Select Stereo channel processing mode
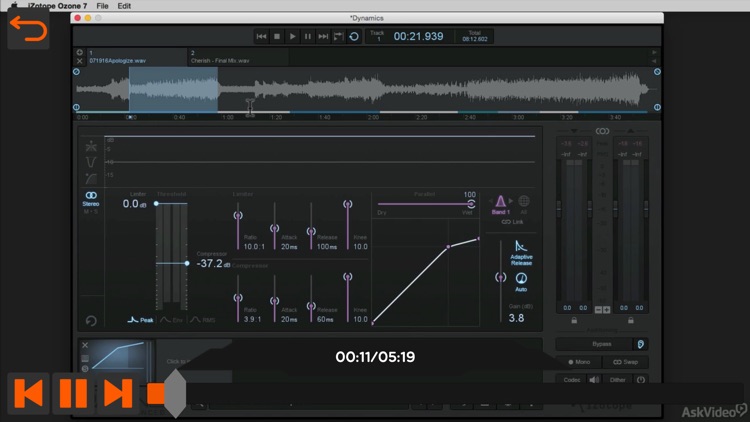The width and height of the screenshot is (750, 422). [x=91, y=199]
